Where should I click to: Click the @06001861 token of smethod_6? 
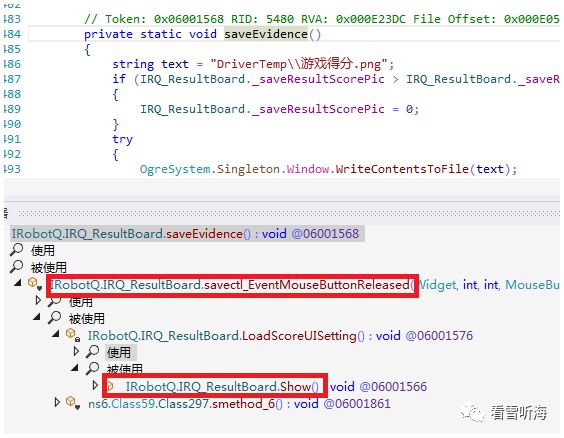pos(357,403)
